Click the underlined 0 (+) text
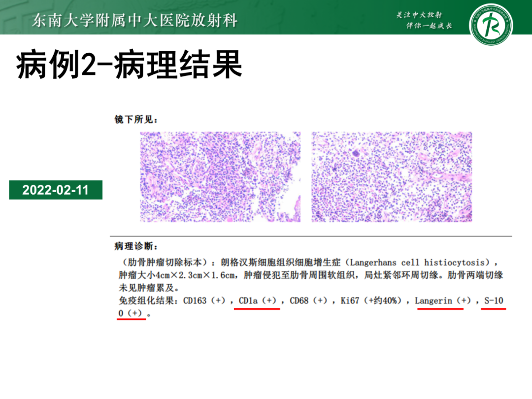This screenshot has width=532, height=399. click(x=131, y=313)
